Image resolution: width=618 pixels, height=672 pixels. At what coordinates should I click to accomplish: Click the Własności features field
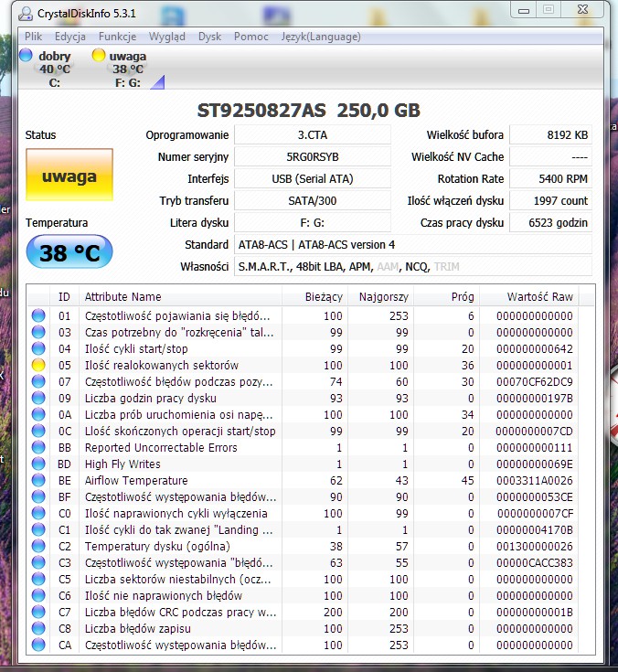[413, 267]
